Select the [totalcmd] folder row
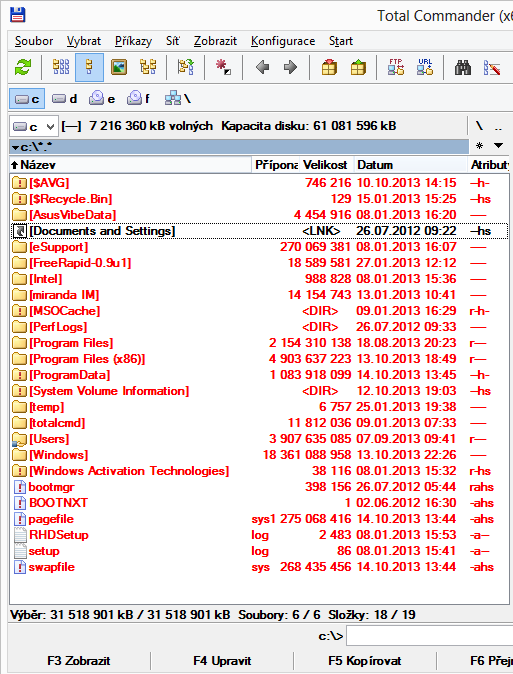513x674 pixels. coord(259,423)
